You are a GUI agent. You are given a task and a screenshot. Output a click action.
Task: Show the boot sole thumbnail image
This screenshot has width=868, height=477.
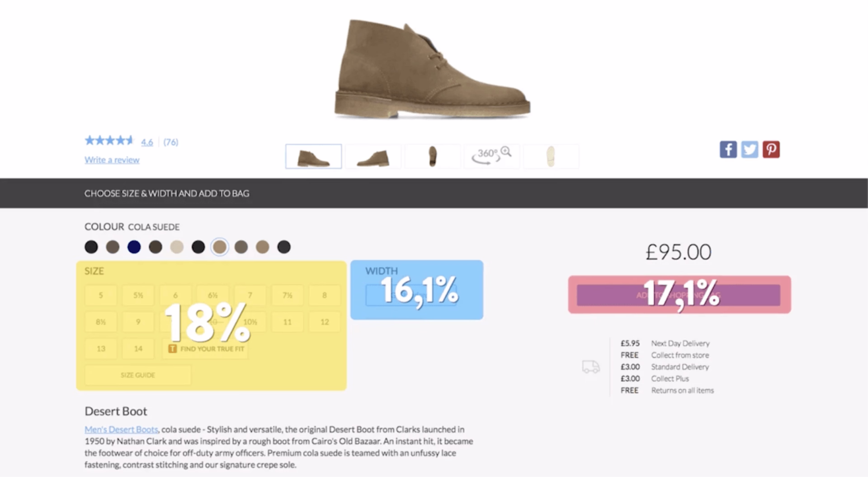point(551,156)
